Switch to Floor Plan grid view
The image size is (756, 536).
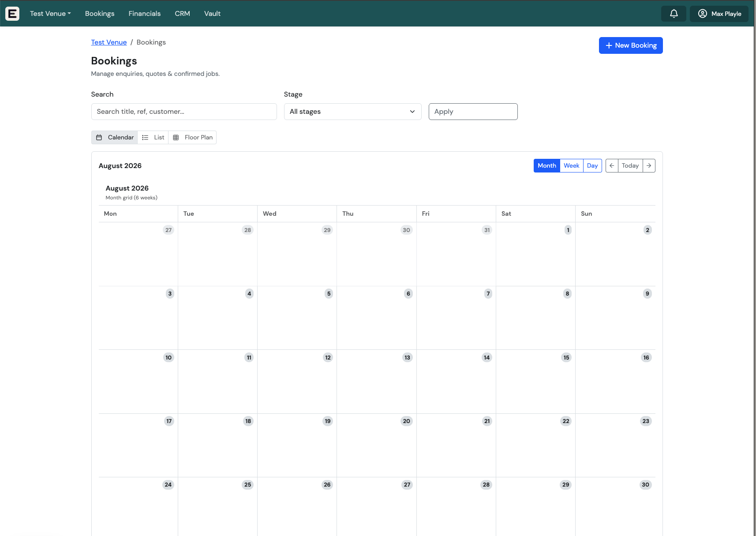point(192,138)
